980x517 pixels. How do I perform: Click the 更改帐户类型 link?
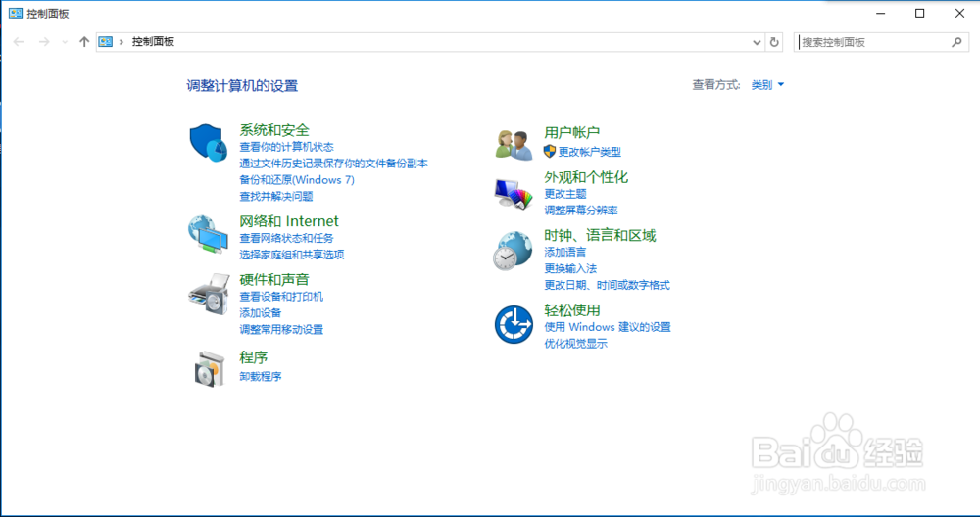(x=589, y=152)
